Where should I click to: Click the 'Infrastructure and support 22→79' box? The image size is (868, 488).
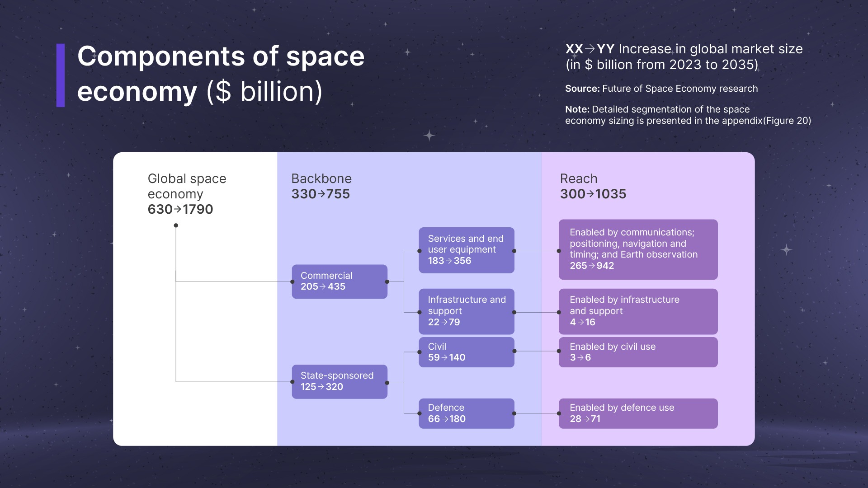point(467,311)
